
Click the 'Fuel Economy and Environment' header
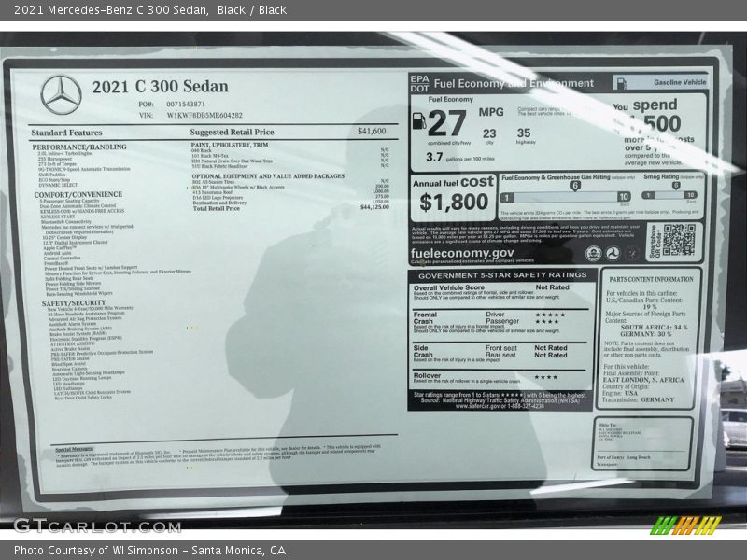click(x=514, y=83)
